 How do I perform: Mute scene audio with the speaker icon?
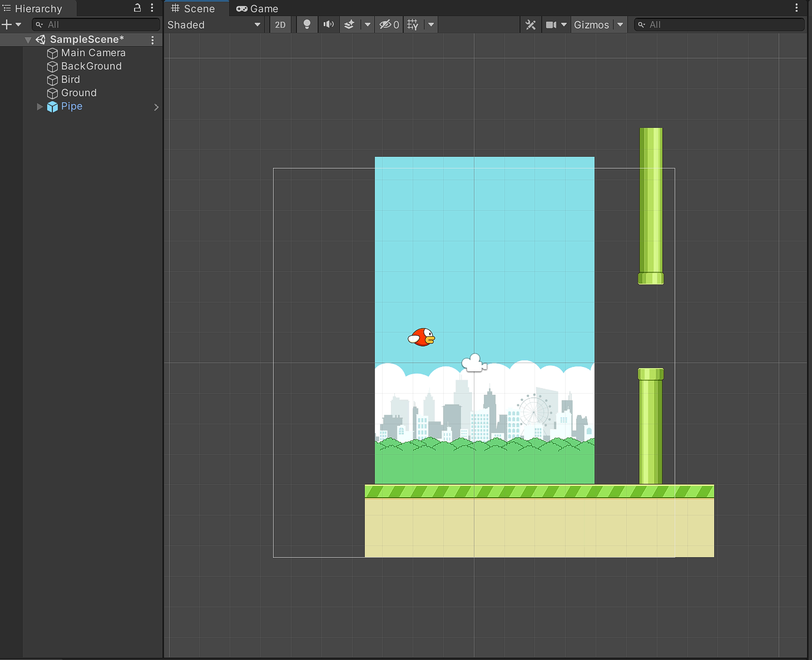pos(329,24)
